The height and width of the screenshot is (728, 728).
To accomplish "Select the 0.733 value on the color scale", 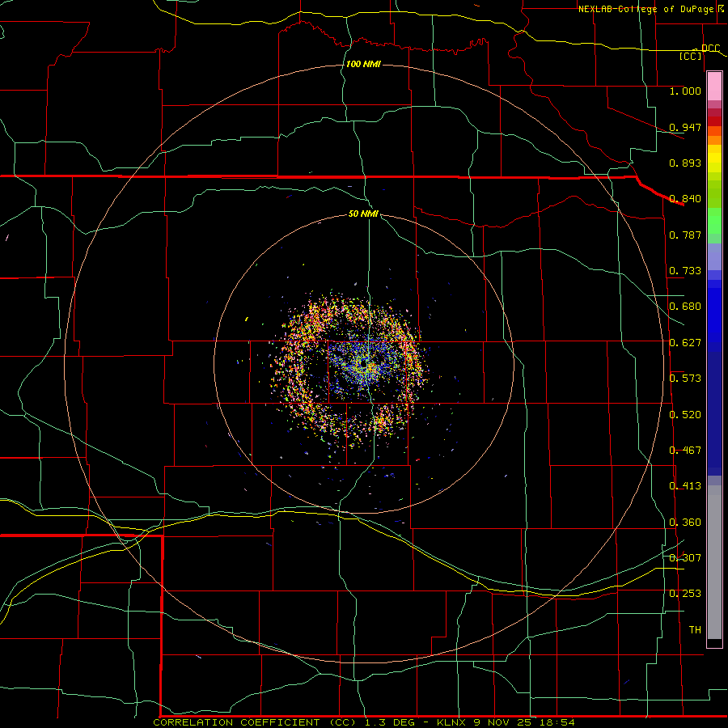I will [685, 271].
